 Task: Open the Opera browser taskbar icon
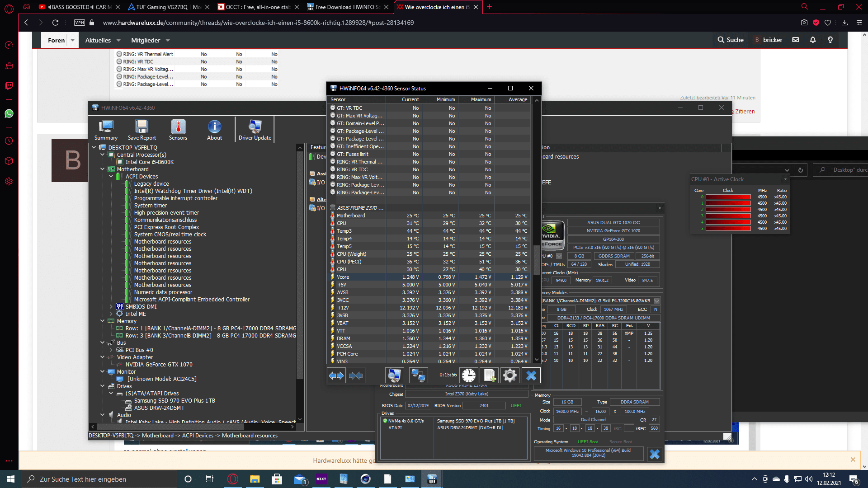click(x=233, y=479)
